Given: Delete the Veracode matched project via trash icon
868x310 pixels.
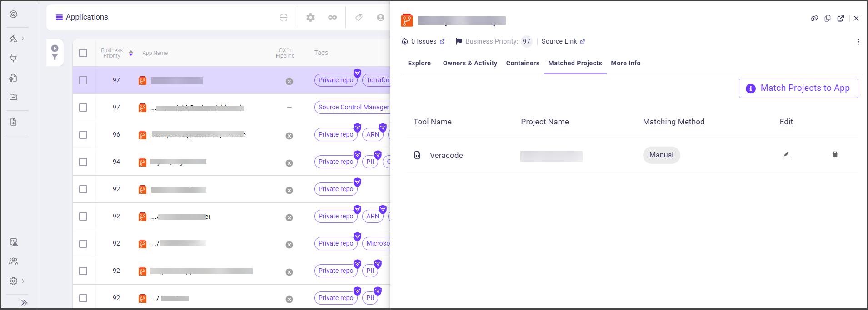Looking at the screenshot, I should coord(835,155).
